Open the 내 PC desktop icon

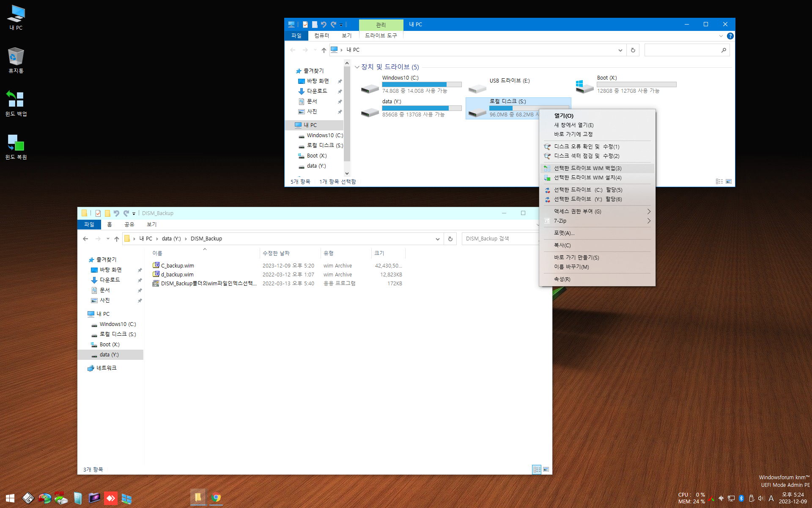16,17
